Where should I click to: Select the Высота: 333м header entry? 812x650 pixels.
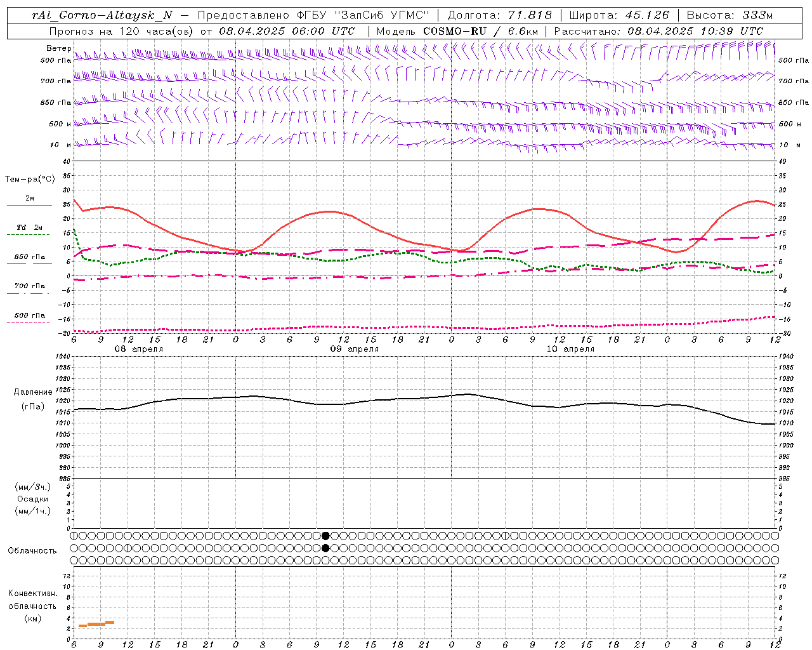(730, 15)
